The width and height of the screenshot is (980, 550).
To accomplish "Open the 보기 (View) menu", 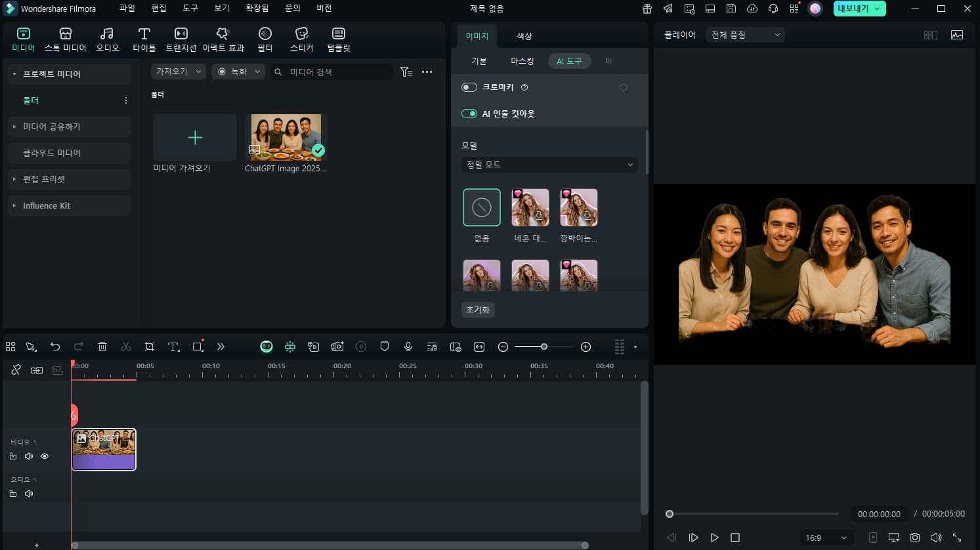I will coord(222,9).
